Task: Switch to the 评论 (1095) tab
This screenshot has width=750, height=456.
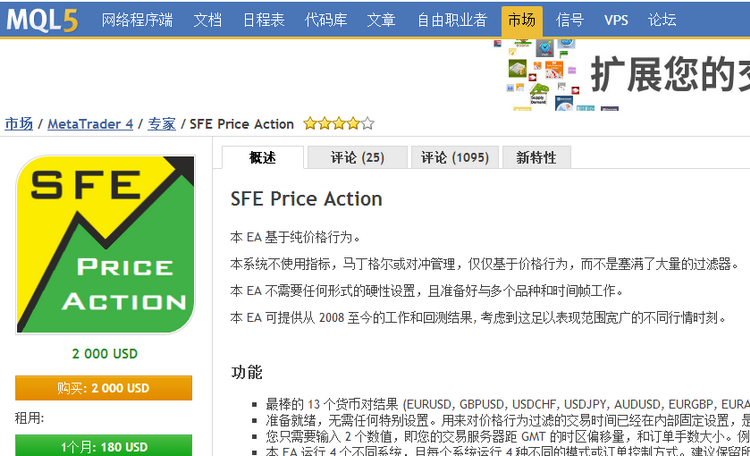Action: pos(455,157)
